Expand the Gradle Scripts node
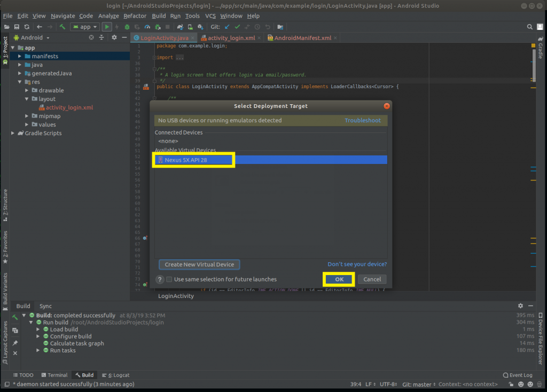This screenshot has width=547, height=392. tap(13, 133)
